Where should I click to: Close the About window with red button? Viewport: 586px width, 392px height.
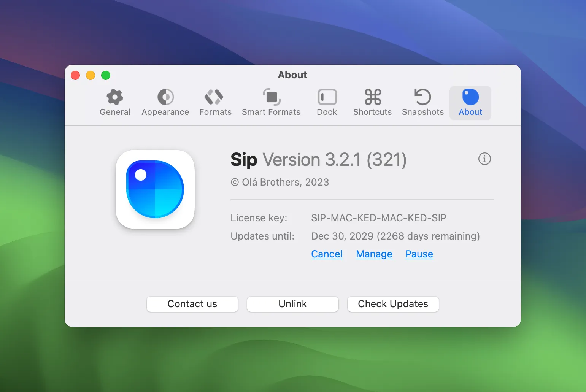tap(75, 75)
